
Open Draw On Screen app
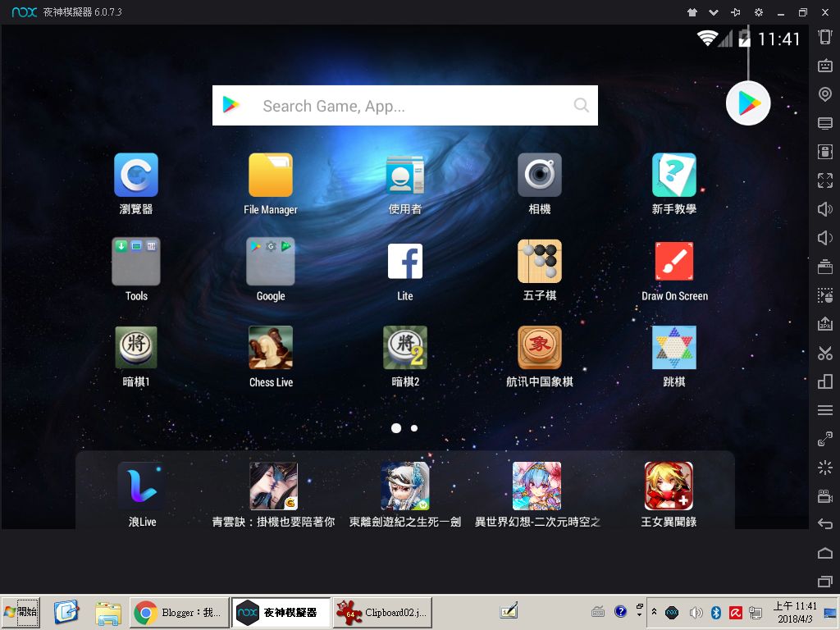(x=674, y=262)
